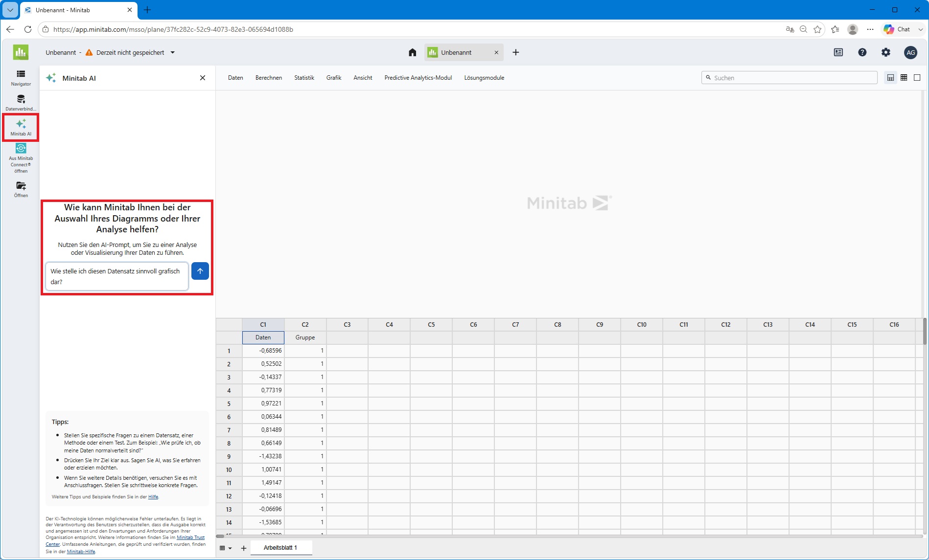Go back in the browser

pos(10,29)
